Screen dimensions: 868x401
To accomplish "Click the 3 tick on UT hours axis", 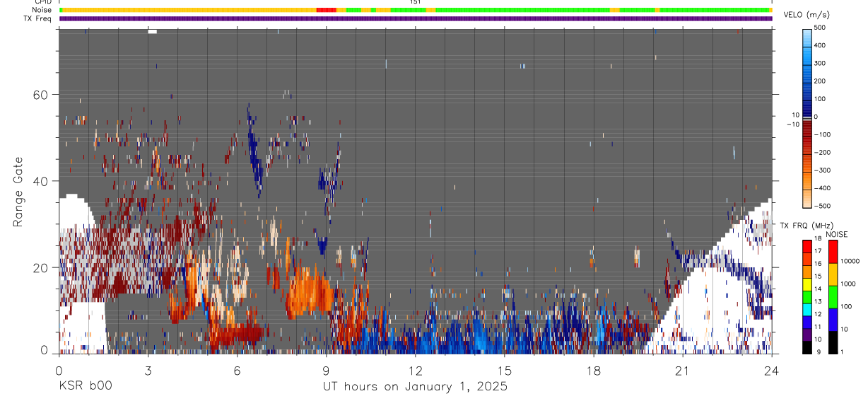I will [x=148, y=370].
